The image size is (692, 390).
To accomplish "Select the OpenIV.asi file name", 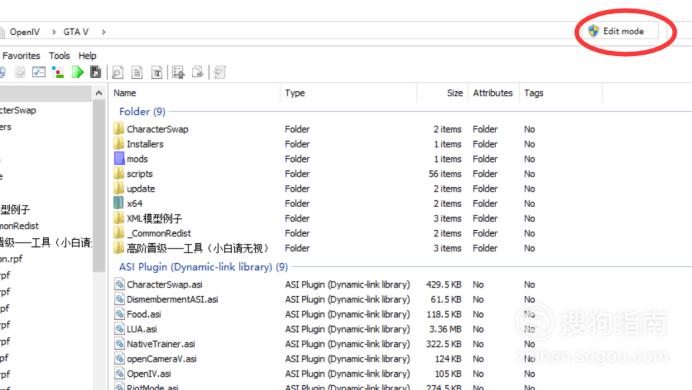I will [x=149, y=374].
